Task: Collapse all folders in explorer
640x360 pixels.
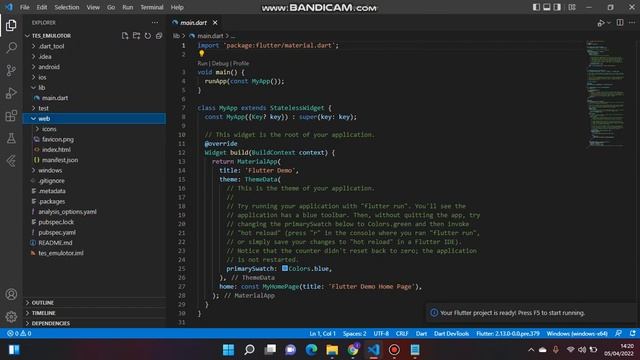Action: pyautogui.click(x=159, y=36)
